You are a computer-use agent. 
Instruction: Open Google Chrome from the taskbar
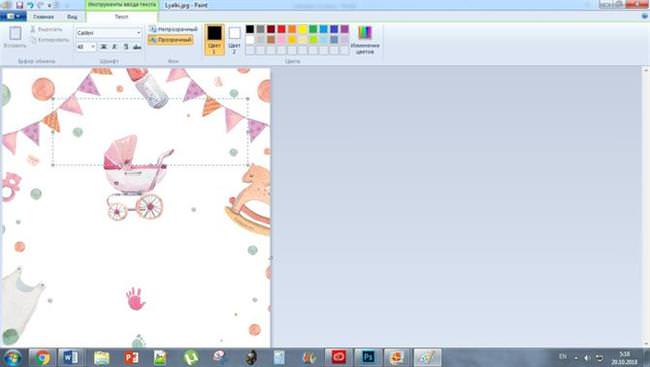pos(42,357)
